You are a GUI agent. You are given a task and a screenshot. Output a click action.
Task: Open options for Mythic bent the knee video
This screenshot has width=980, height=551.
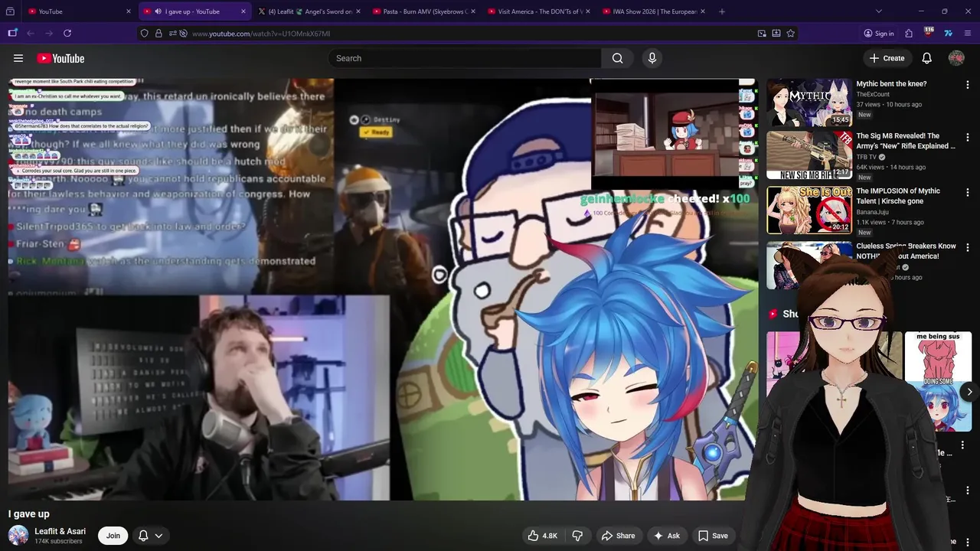coord(967,84)
